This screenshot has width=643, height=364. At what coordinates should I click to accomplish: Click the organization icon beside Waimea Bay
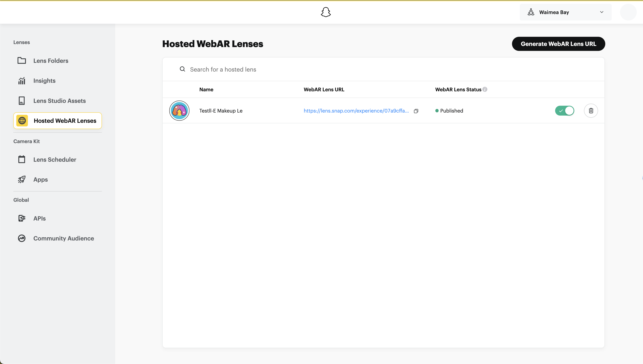point(531,12)
